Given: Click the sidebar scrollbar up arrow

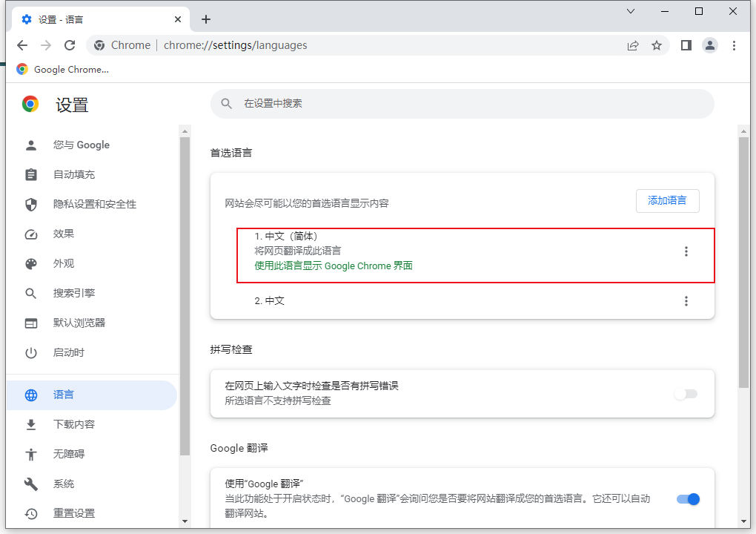Looking at the screenshot, I should 185,131.
